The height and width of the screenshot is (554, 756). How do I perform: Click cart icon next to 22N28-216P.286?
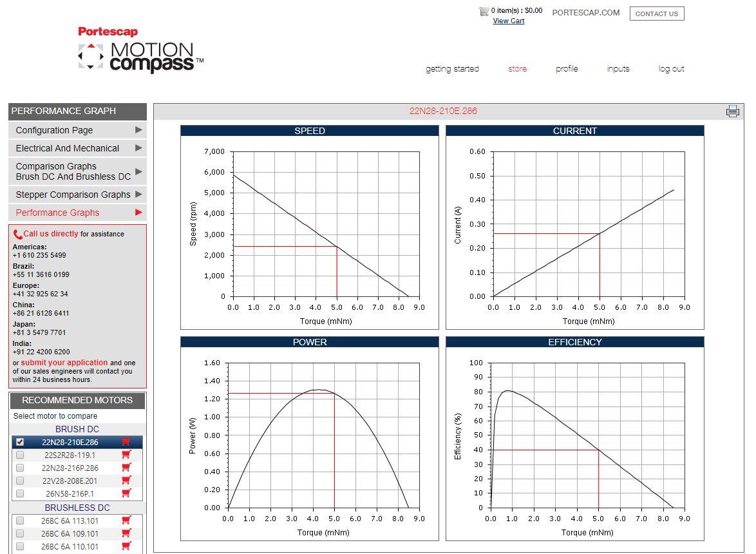pyautogui.click(x=126, y=467)
